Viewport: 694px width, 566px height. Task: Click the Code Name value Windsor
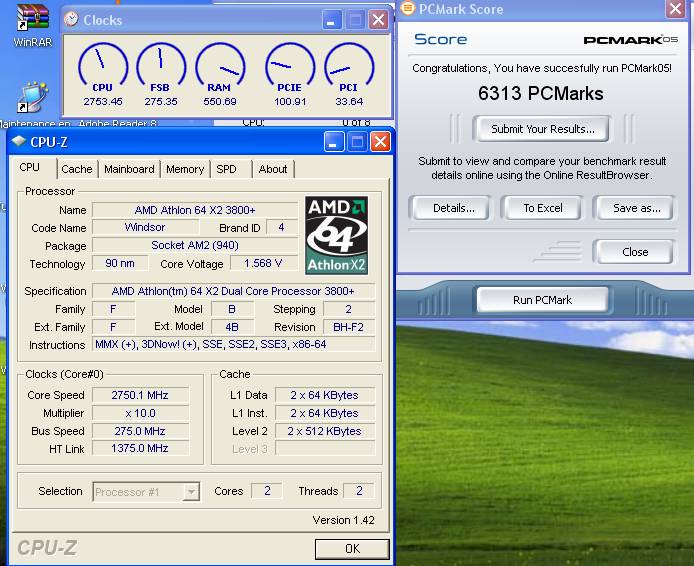[x=145, y=227]
